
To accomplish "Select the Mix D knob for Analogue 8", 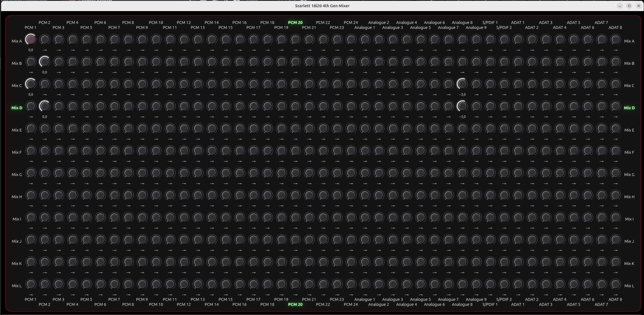I will (462, 106).
